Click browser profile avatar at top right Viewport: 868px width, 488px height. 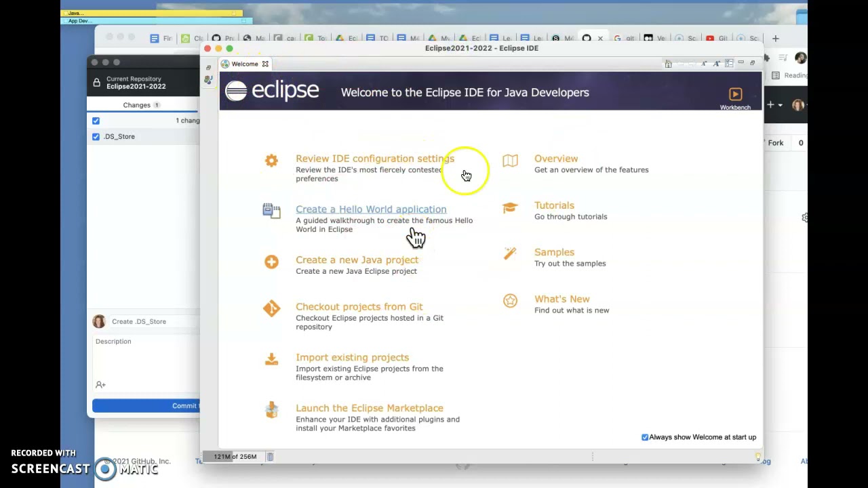pyautogui.click(x=801, y=58)
